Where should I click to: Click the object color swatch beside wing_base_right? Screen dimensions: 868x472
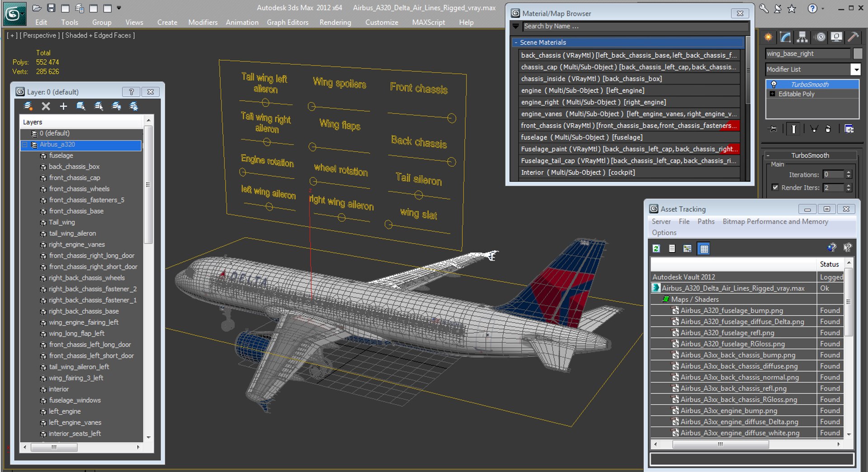click(x=858, y=53)
